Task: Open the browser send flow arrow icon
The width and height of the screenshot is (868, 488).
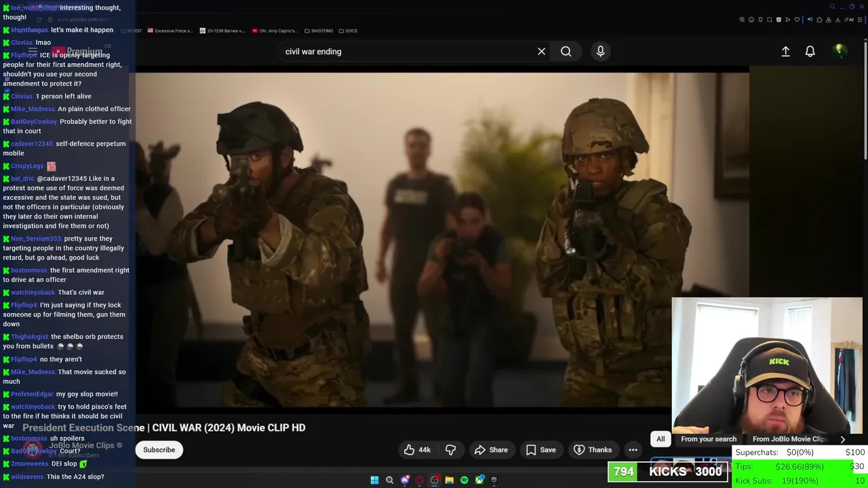Action: 788,20
